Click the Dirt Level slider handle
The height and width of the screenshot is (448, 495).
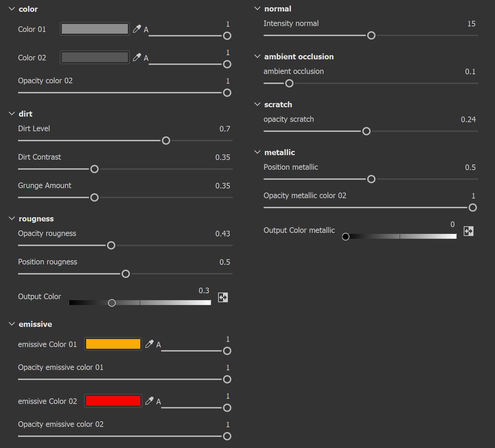166,141
